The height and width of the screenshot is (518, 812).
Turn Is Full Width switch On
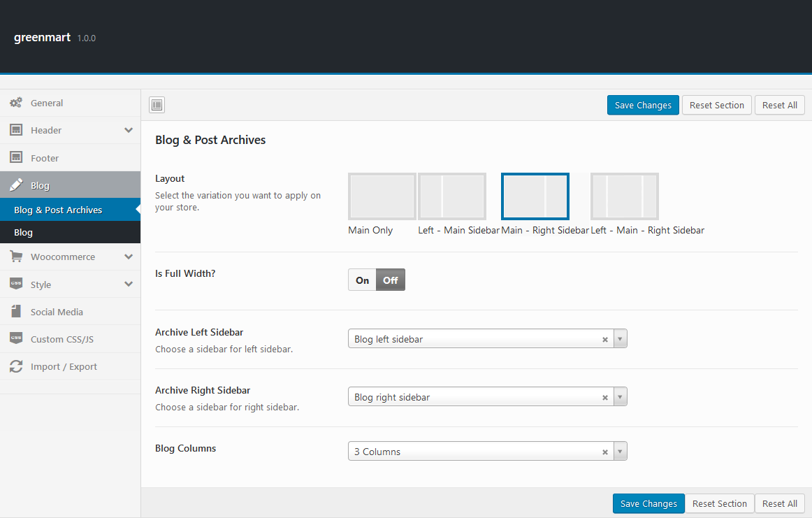pos(362,280)
